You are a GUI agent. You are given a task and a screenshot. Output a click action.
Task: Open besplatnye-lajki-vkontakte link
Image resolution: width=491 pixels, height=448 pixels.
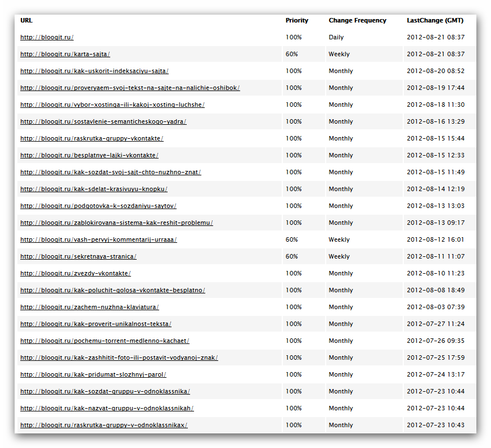[x=89, y=156]
